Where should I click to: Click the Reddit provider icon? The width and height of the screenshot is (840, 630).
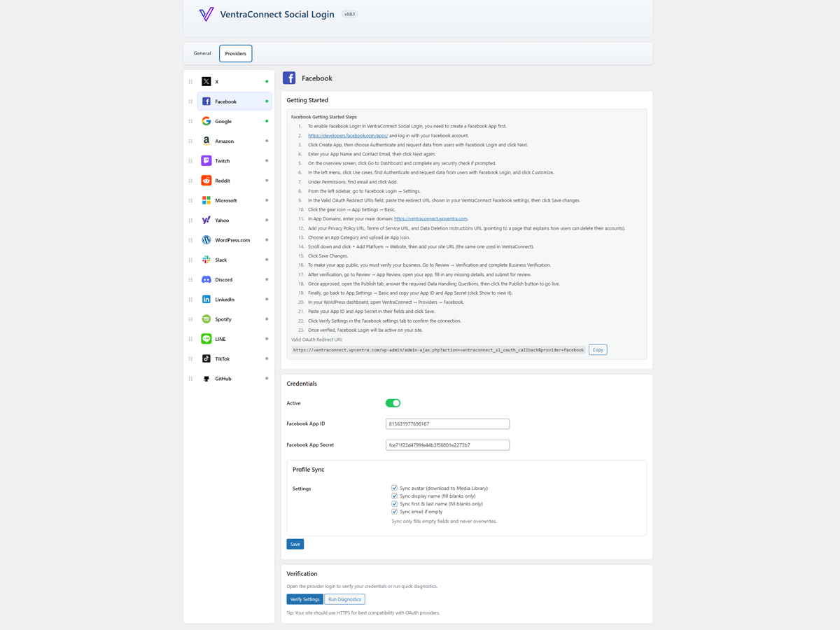pos(206,180)
